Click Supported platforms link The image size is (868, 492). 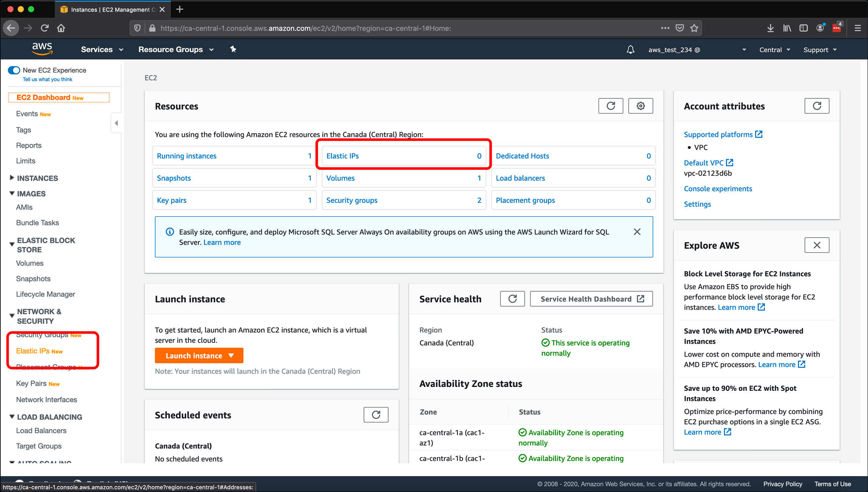tap(723, 135)
